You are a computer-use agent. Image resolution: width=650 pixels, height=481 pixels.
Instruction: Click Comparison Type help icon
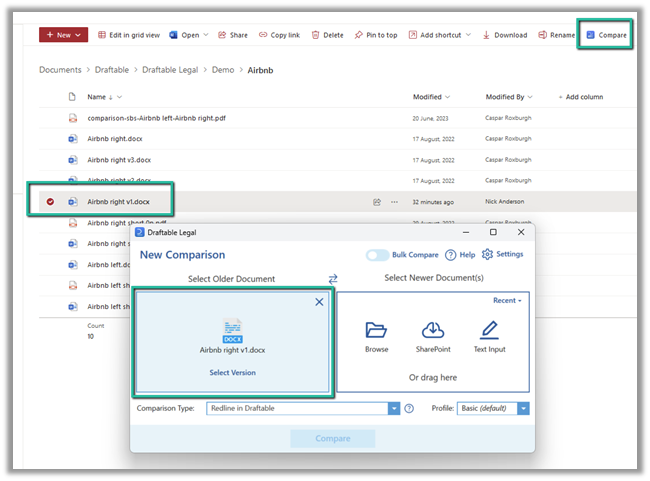tap(409, 408)
